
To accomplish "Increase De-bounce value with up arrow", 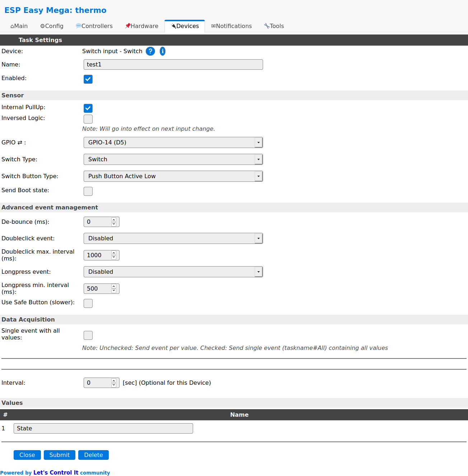I will pos(114,219).
